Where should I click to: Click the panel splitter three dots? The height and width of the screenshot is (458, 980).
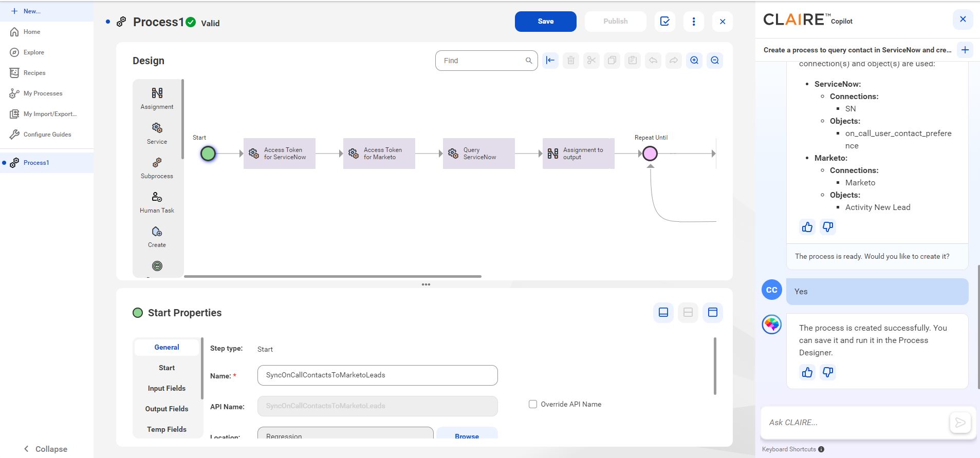(x=426, y=284)
